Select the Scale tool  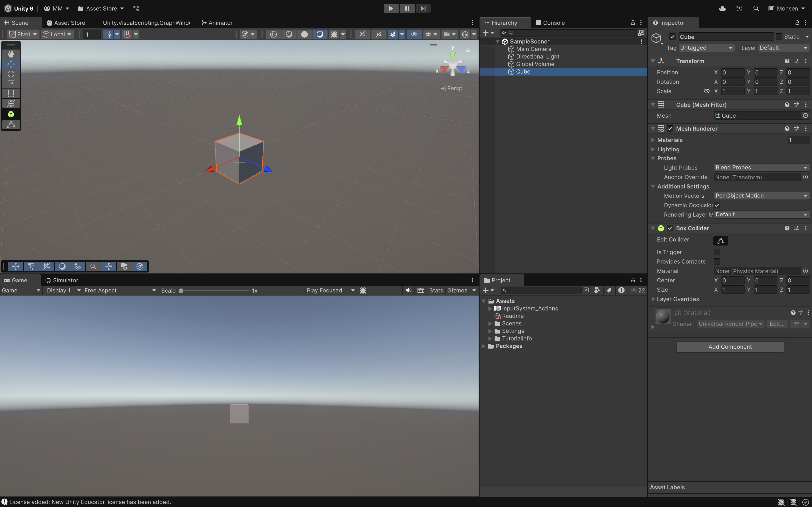11,84
